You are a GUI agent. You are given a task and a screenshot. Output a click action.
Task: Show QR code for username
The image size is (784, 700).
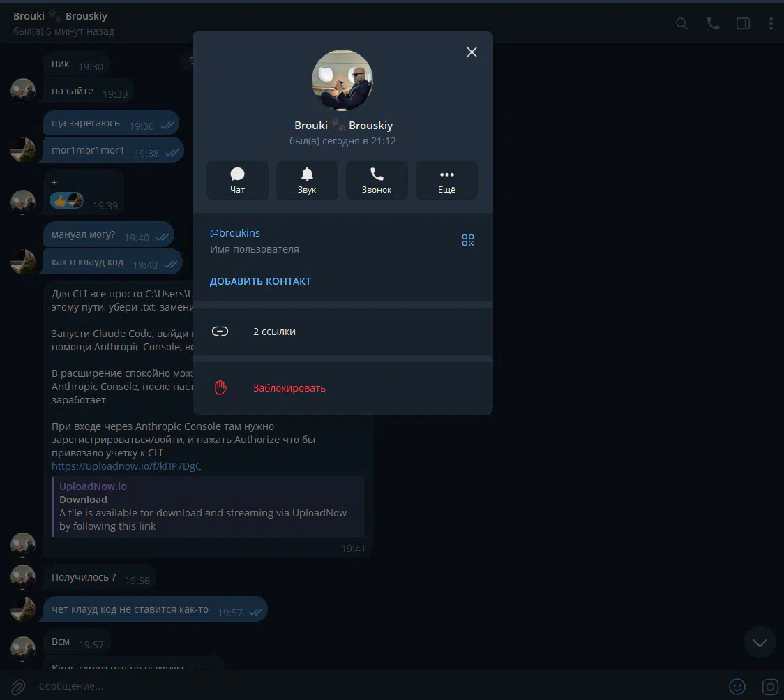pos(467,240)
